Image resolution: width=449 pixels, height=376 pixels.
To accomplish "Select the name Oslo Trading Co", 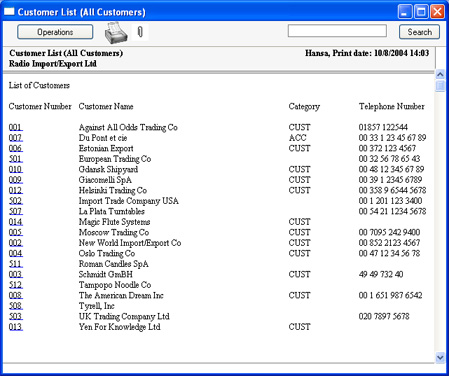I will coord(107,253).
